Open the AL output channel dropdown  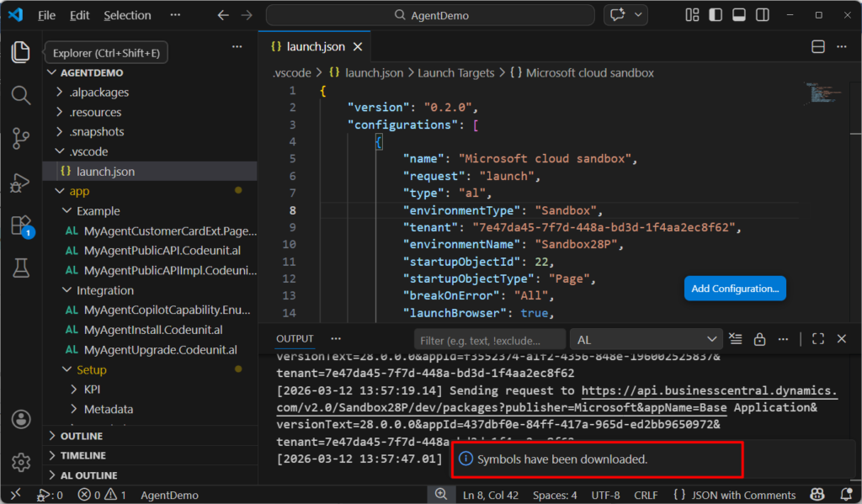pos(646,339)
